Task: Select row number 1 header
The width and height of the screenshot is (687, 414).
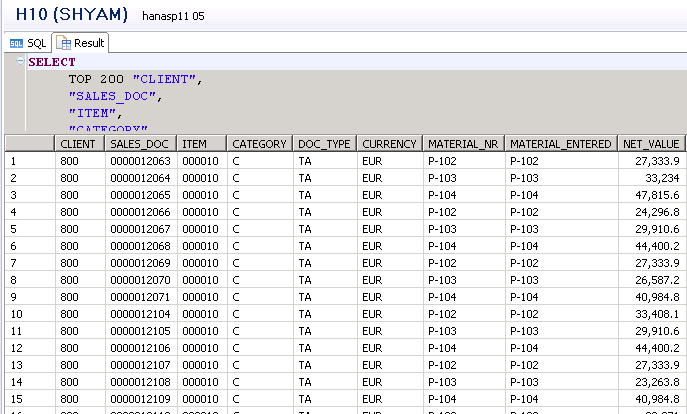Action: (30, 161)
